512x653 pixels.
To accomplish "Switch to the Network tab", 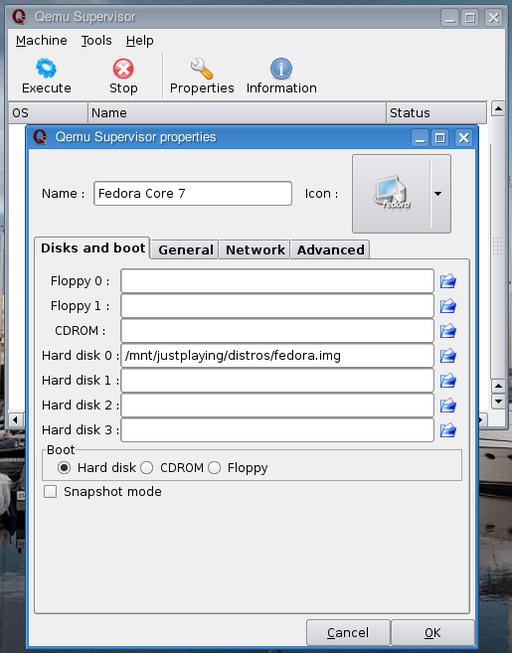I will point(255,250).
